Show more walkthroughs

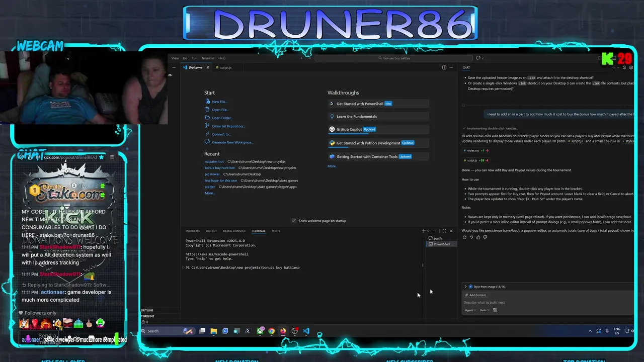click(x=332, y=166)
